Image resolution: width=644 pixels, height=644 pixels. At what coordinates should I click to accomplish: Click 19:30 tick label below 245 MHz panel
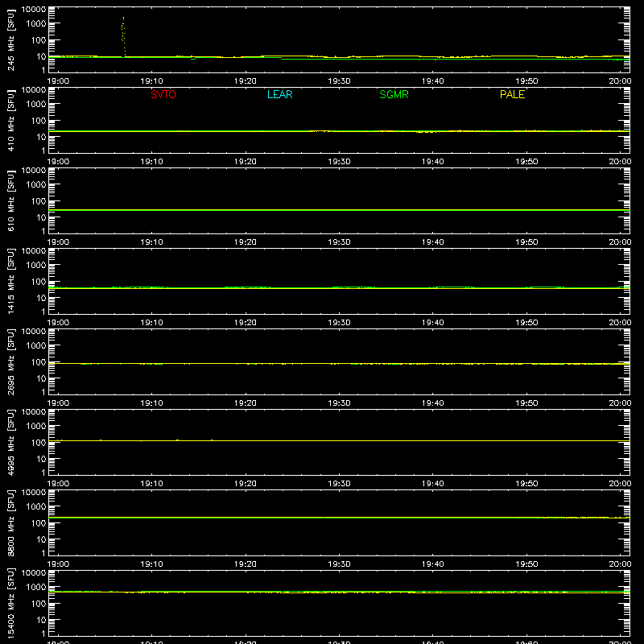tap(339, 81)
